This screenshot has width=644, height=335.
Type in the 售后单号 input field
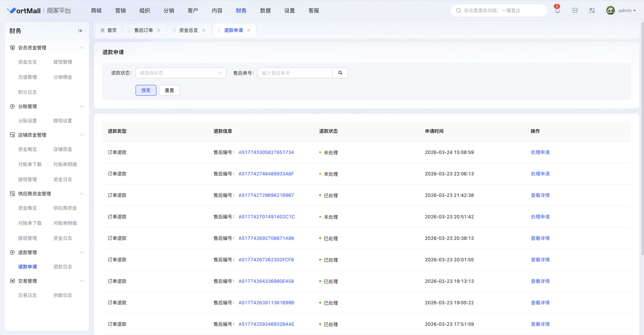click(x=295, y=73)
